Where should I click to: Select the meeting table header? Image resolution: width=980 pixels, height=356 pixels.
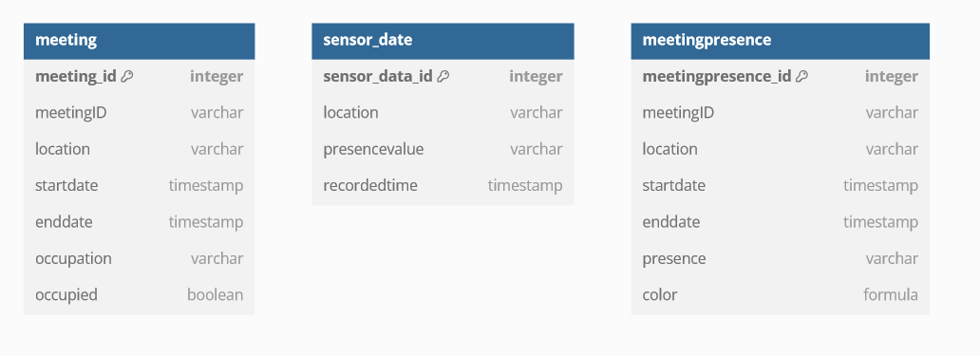click(x=140, y=41)
